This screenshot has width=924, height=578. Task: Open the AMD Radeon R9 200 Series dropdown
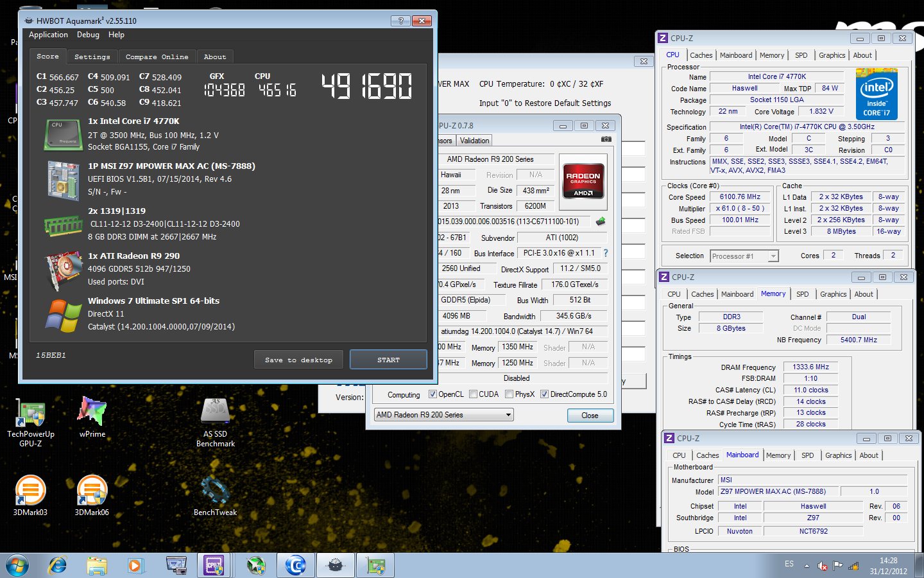[x=444, y=415]
